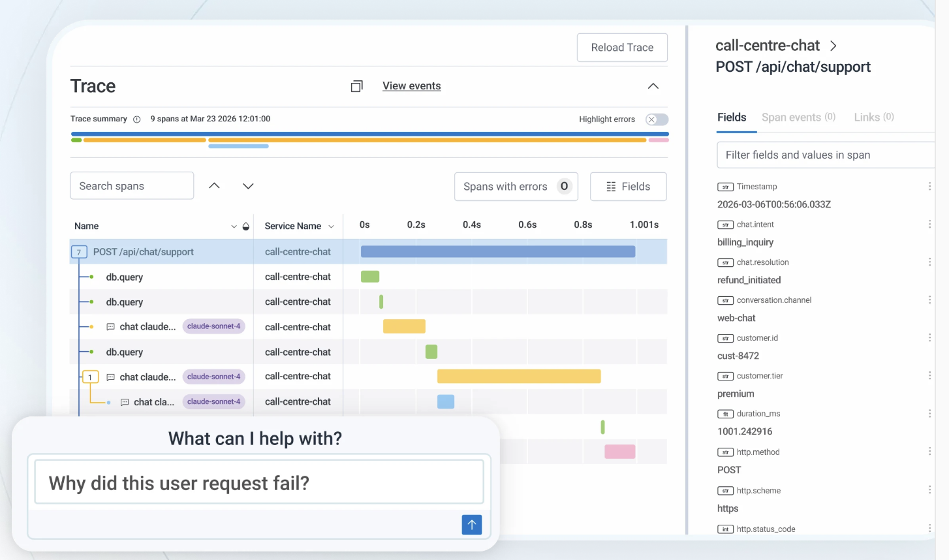
Task: Collapse the Trace panel with the chevron
Action: coord(653,86)
